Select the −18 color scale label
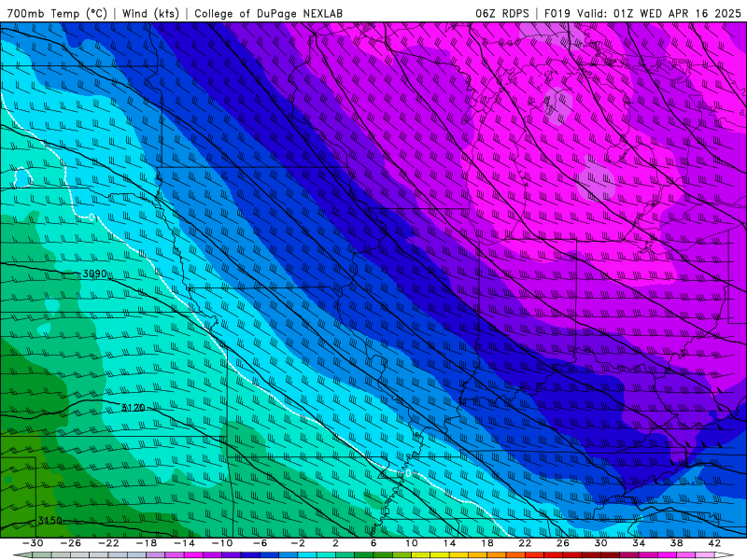Image resolution: width=747 pixels, height=560 pixels. point(147,543)
